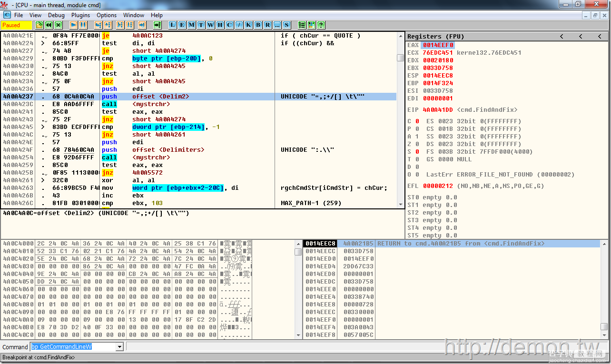611x364 pixels.
Task: Select the ECX value 76EDC451
Action: point(438,53)
